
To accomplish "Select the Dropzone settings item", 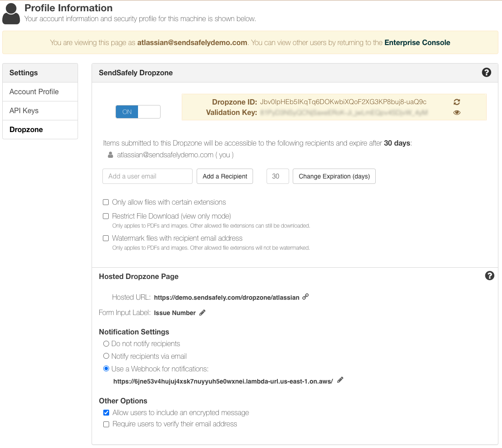I will click(40, 130).
